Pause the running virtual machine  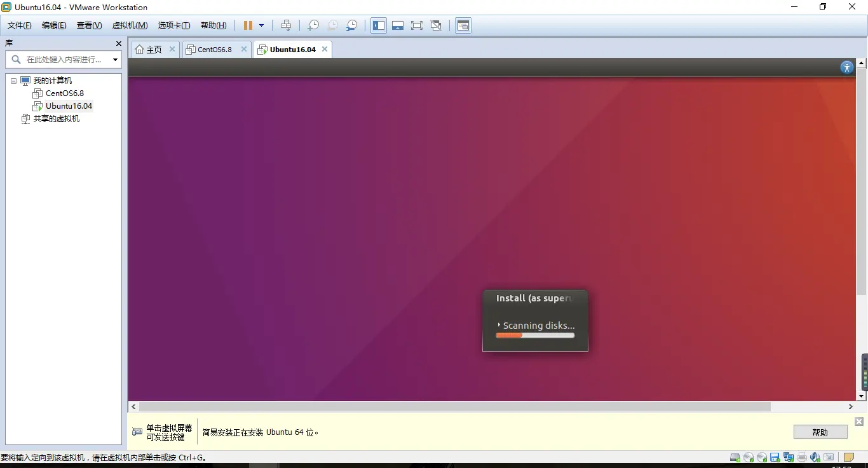248,25
